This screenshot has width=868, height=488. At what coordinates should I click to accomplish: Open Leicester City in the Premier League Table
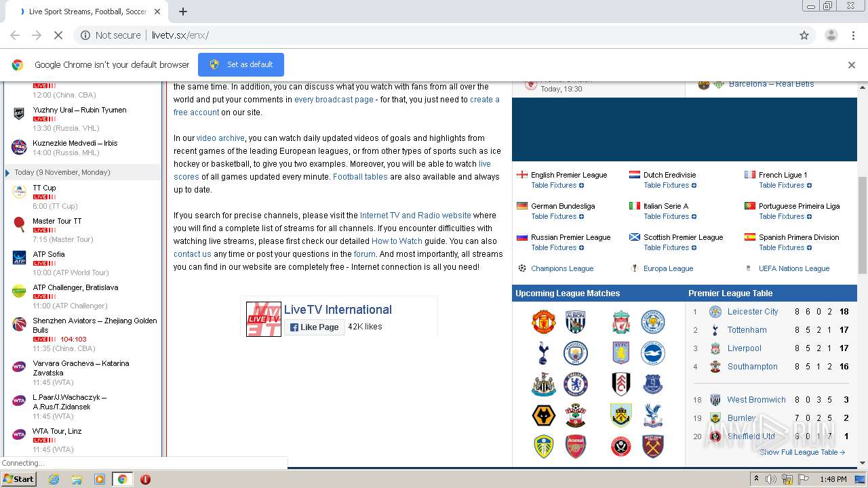pos(753,312)
